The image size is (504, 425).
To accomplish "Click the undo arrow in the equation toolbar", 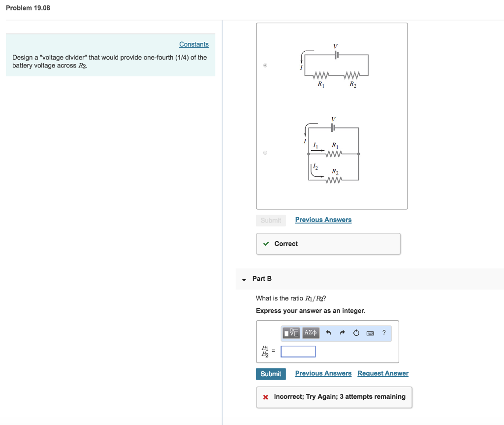I will pos(328,333).
